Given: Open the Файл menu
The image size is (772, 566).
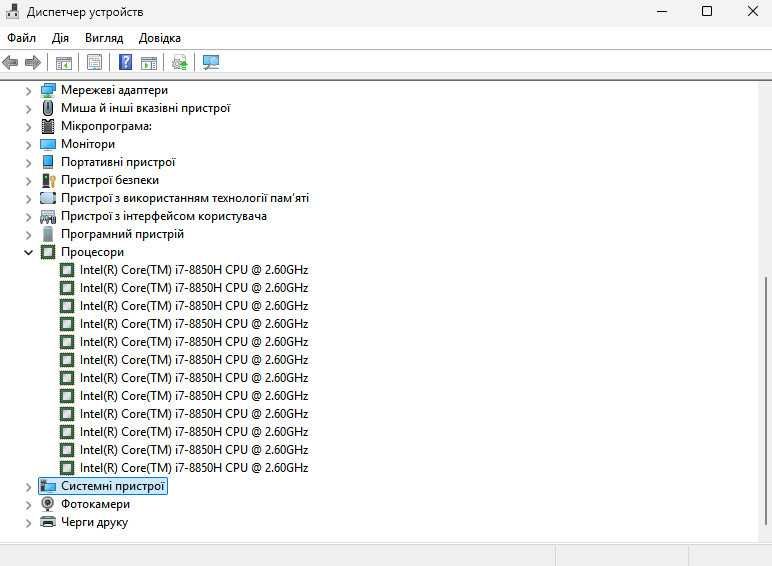Looking at the screenshot, I should click(21, 38).
